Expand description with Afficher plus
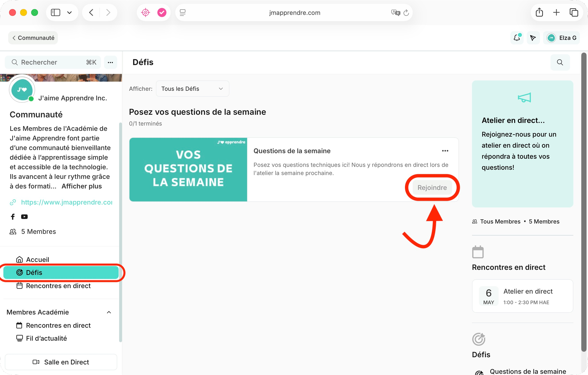Screen dimensions: 588x375 (x=82, y=186)
